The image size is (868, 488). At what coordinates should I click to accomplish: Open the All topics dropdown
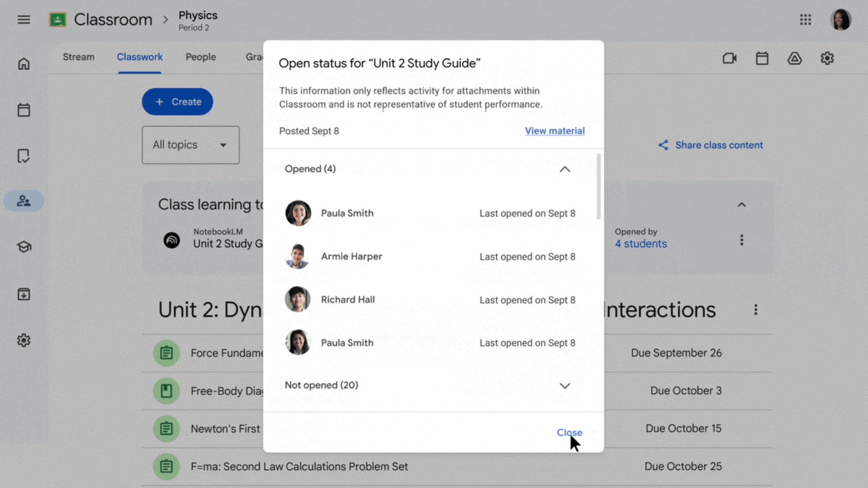point(190,145)
